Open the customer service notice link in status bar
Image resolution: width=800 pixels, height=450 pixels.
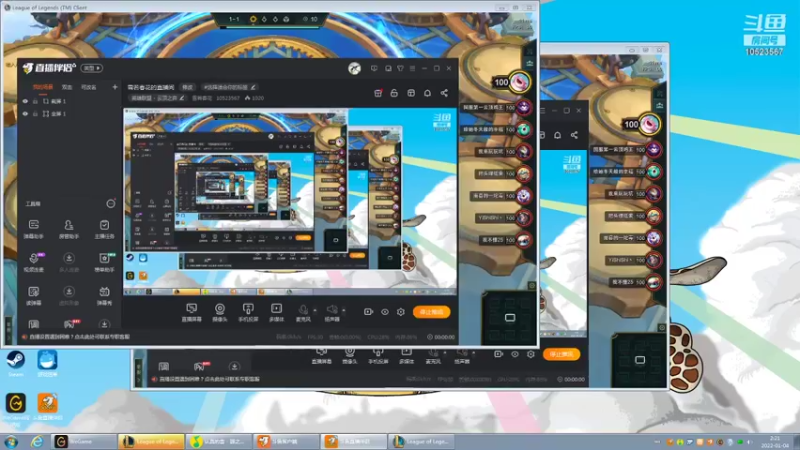pyautogui.click(x=80, y=337)
